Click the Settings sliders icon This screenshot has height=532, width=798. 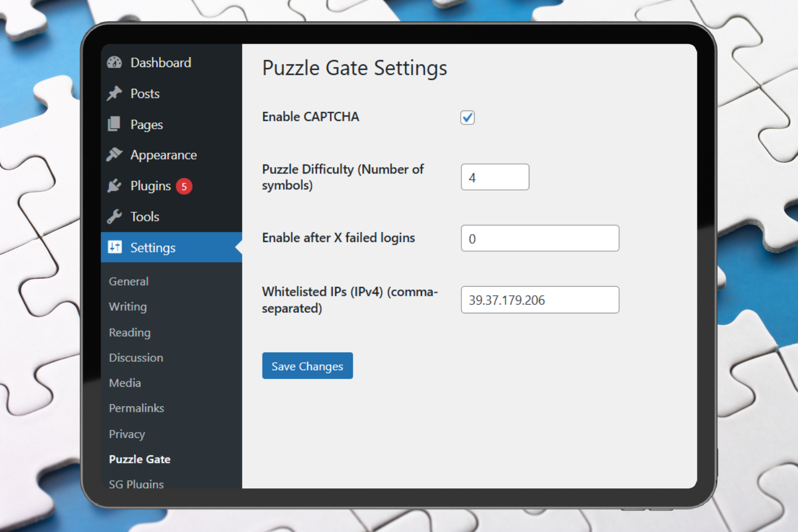tap(115, 247)
